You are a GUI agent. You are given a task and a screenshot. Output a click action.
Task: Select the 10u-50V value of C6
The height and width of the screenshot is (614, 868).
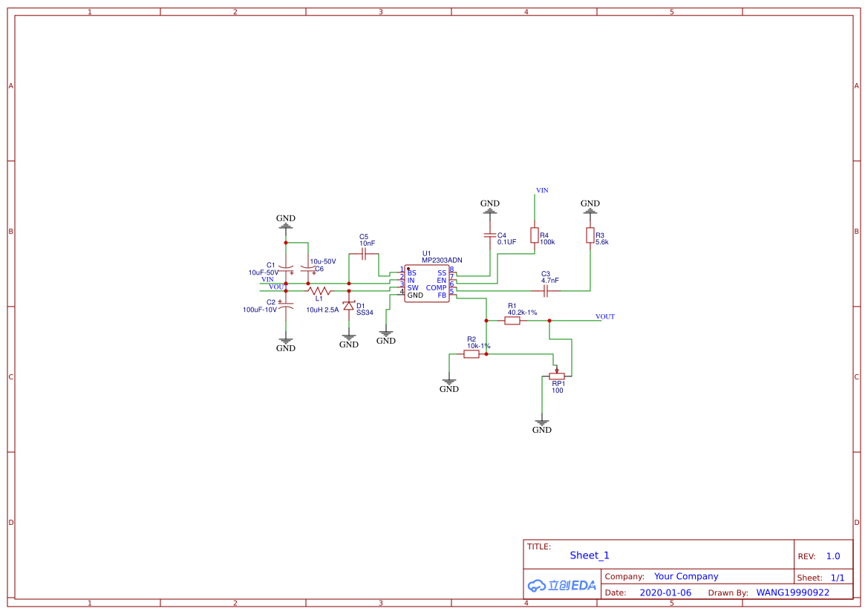323,262
